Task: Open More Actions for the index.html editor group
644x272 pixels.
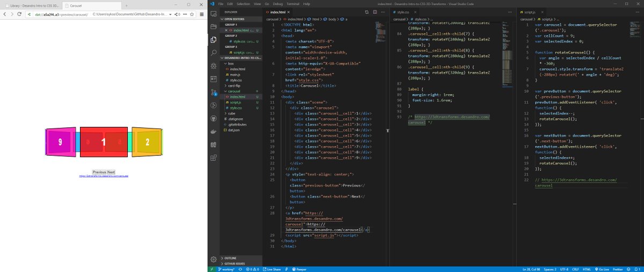Action: tap(383, 11)
